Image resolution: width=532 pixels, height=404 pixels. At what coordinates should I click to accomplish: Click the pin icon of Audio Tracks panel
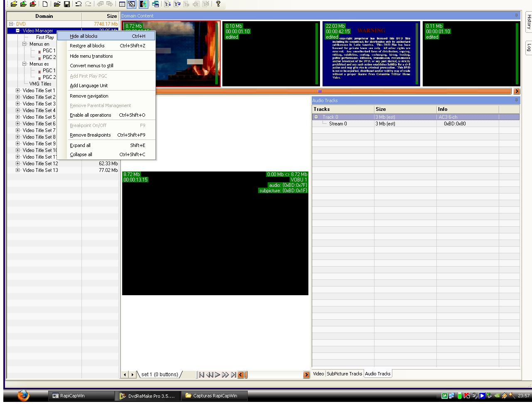517,100
